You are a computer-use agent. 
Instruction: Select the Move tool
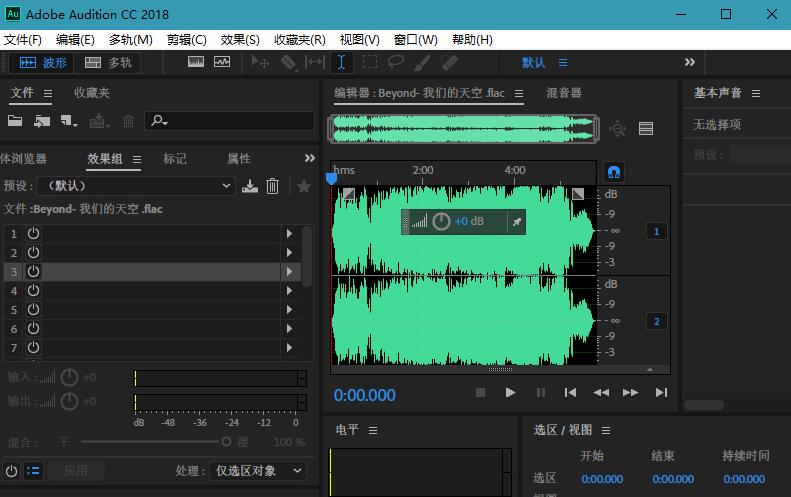coord(260,63)
